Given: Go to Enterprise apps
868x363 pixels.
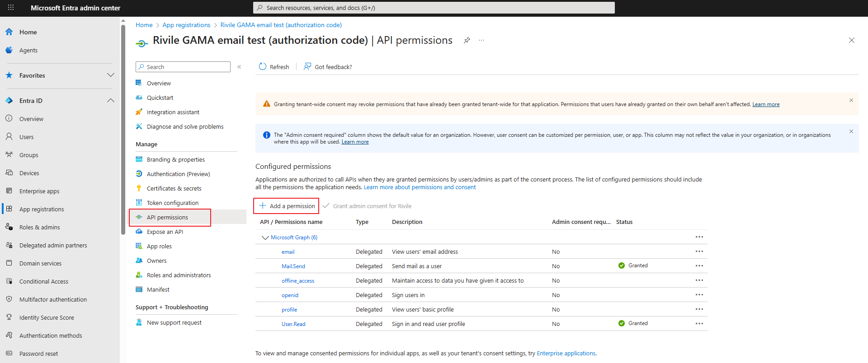Looking at the screenshot, I should [39, 191].
